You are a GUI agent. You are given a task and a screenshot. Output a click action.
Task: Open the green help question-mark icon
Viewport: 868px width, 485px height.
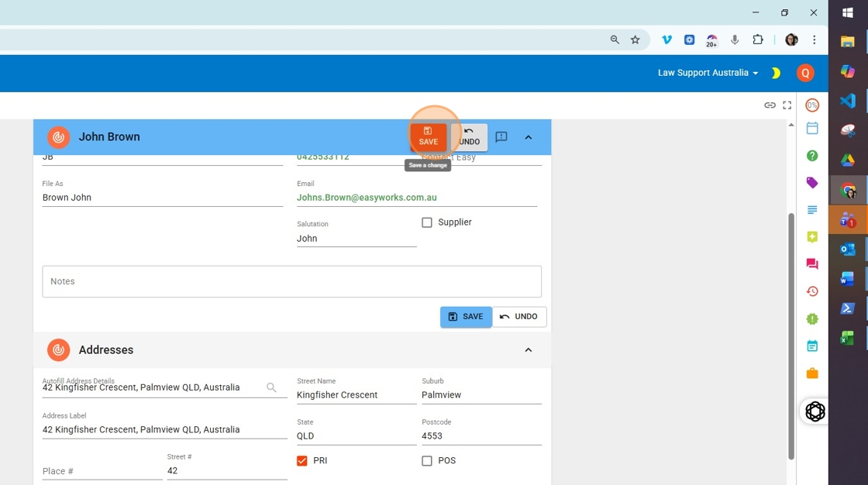(x=812, y=156)
